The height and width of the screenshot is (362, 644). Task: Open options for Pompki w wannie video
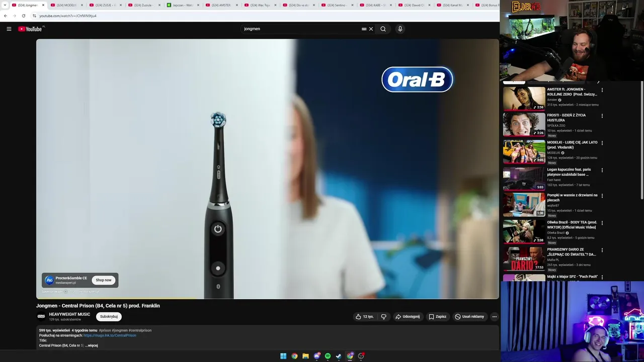[x=602, y=196]
